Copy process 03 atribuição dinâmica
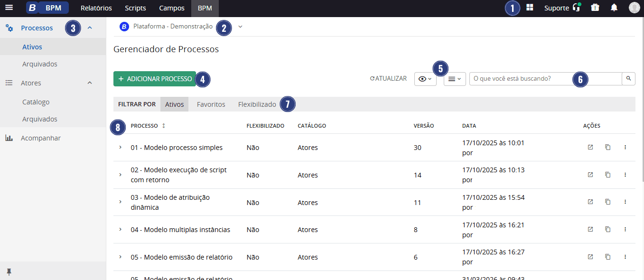The image size is (644, 280). coord(608,202)
